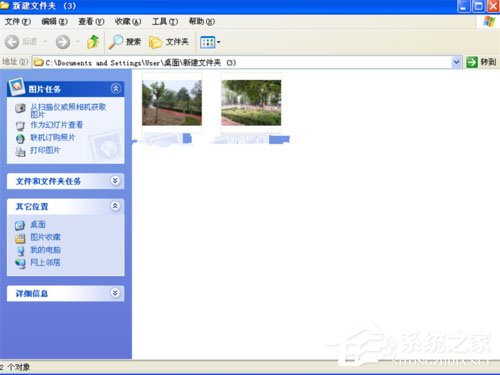Click the 图片任务 panel title
Image resolution: width=500 pixels, height=375 pixels.
pyautogui.click(x=44, y=89)
